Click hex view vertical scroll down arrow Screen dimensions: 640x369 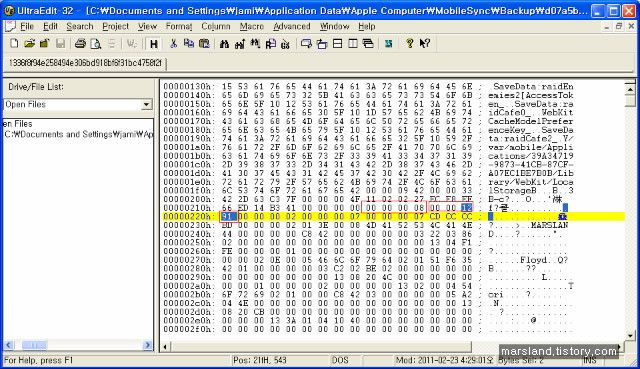pos(630,336)
